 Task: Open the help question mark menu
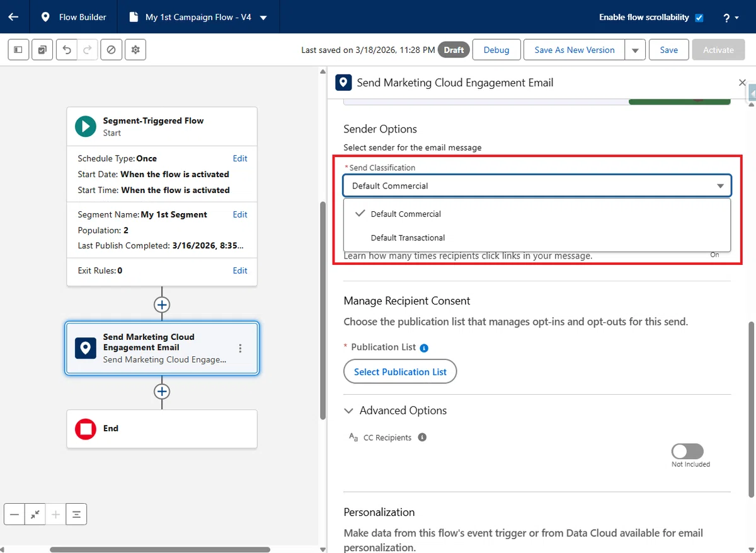tap(731, 18)
